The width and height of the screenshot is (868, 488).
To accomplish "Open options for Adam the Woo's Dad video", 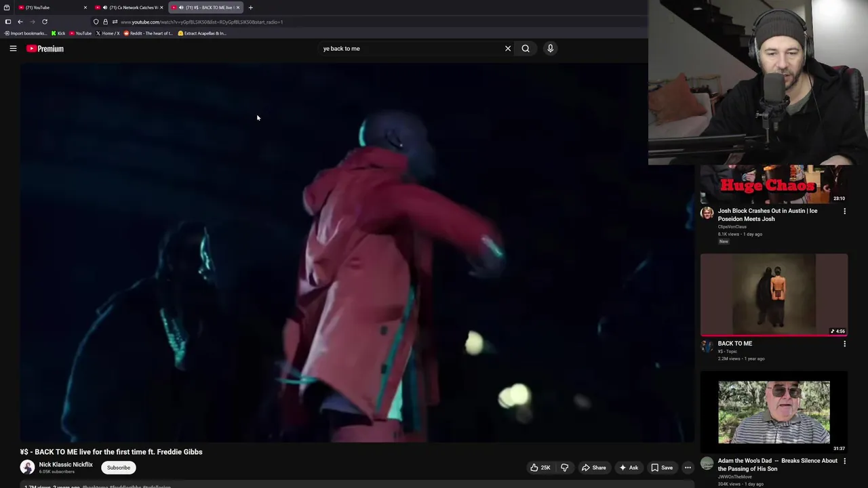I will point(844,462).
